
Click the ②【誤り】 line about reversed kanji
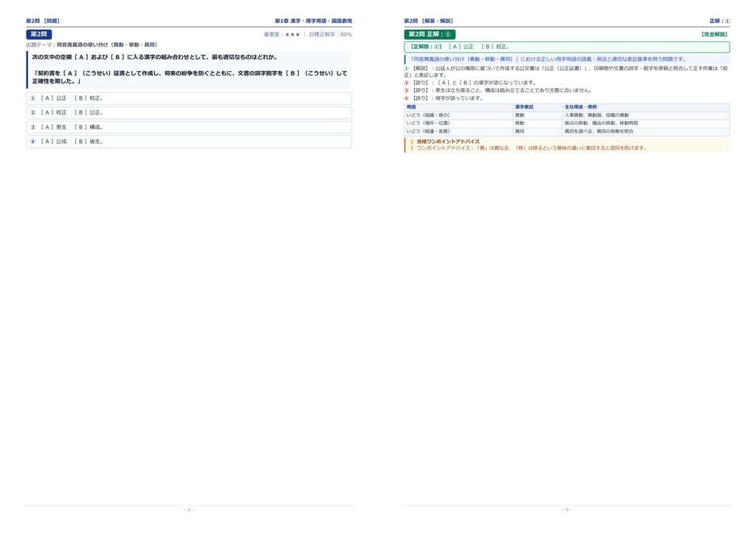[470, 83]
